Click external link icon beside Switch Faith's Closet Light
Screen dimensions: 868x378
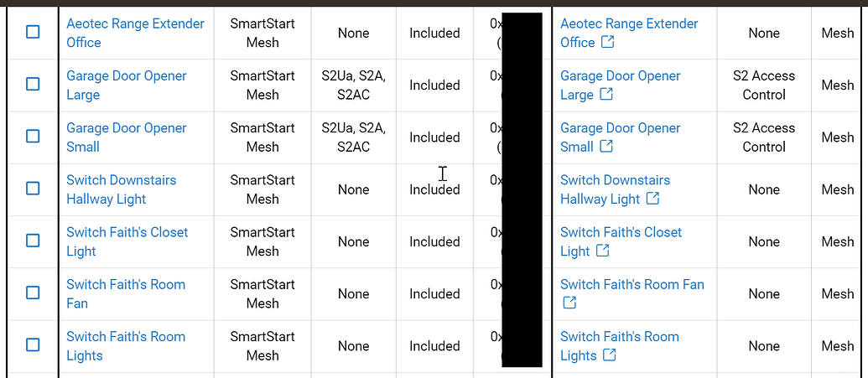coord(603,250)
